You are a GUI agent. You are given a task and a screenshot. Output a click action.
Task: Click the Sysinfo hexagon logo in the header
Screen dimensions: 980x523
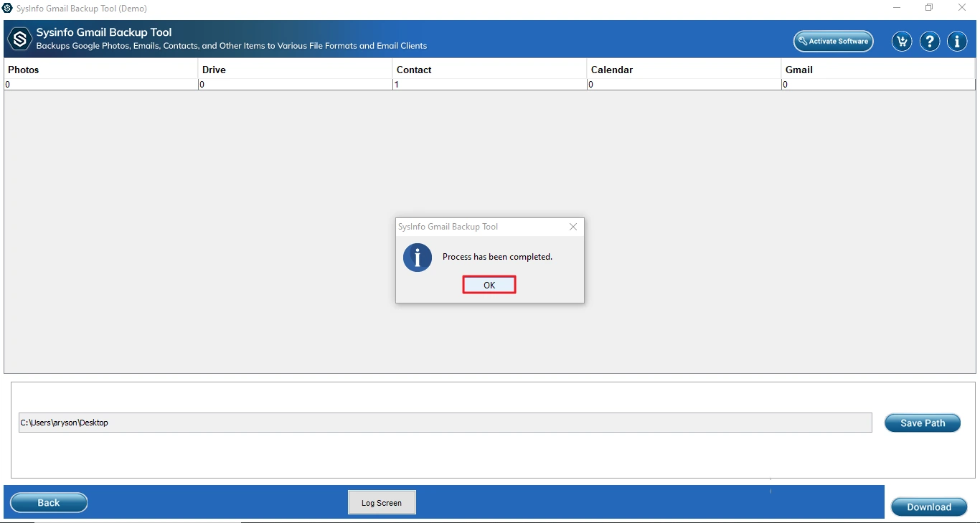click(20, 39)
